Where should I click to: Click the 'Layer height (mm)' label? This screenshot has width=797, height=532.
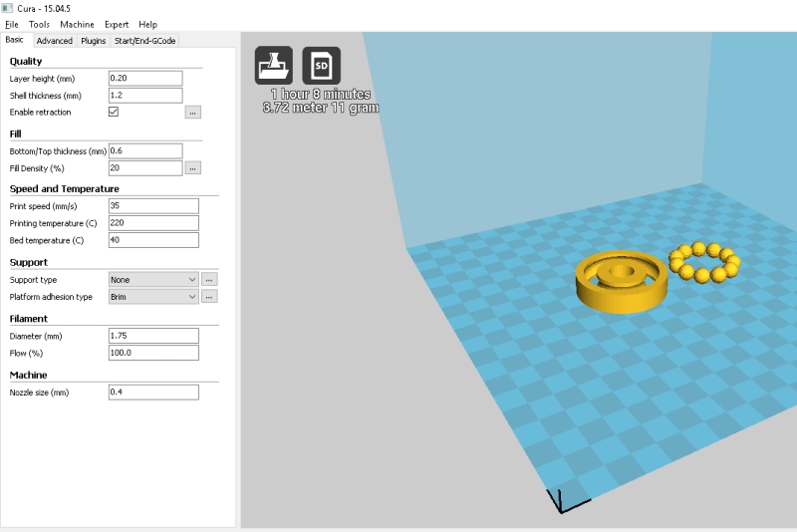42,79
